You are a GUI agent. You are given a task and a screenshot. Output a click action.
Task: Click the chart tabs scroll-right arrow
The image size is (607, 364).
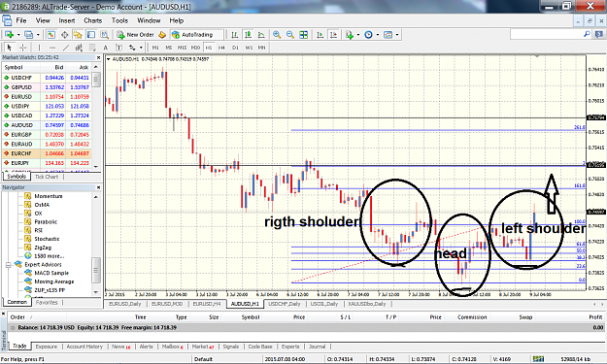pos(602,304)
